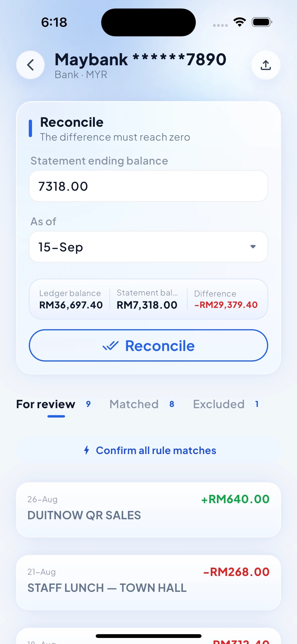The image size is (297, 644).
Task: Open the As of date dropdown arrow
Action: (253, 246)
